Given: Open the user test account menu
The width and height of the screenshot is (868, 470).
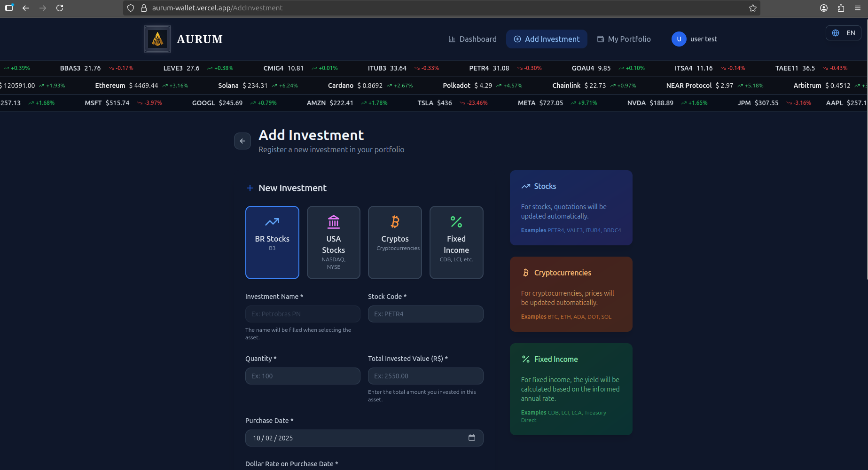Looking at the screenshot, I should click(703, 39).
